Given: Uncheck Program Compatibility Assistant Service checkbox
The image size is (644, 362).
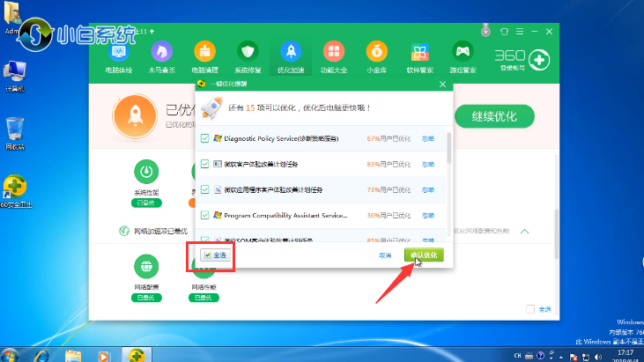Looking at the screenshot, I should [205, 215].
